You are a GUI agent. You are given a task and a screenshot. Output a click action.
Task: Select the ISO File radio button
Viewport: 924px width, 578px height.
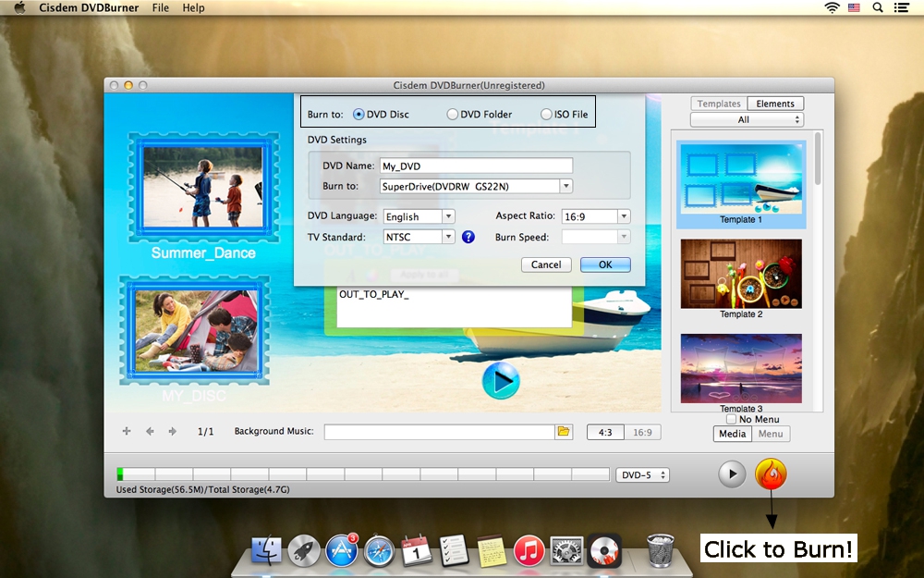point(546,115)
